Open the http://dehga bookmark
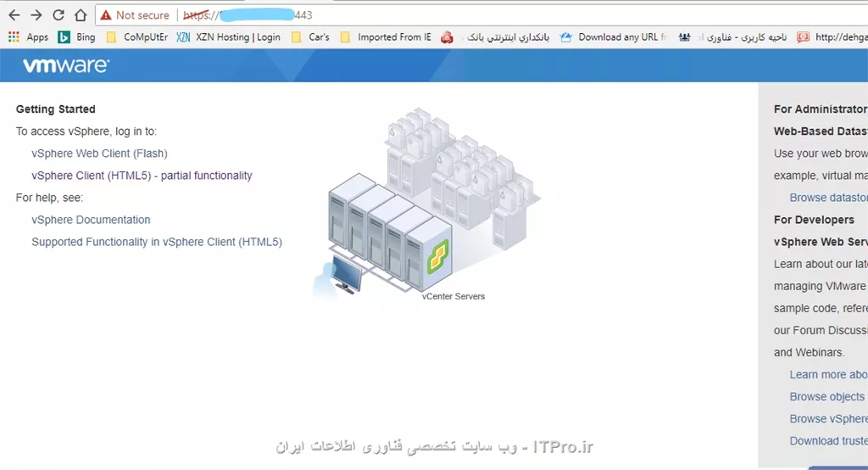The height and width of the screenshot is (470, 868). point(832,37)
